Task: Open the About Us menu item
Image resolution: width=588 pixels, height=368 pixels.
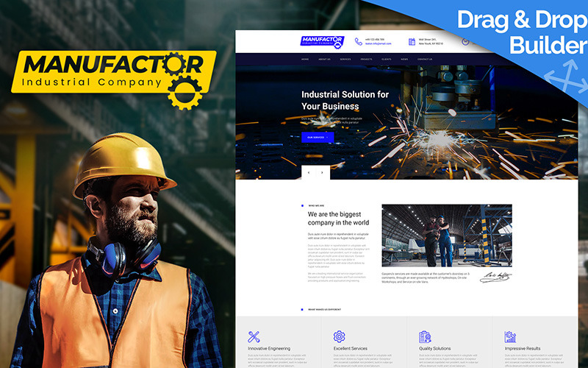Action: [325, 59]
